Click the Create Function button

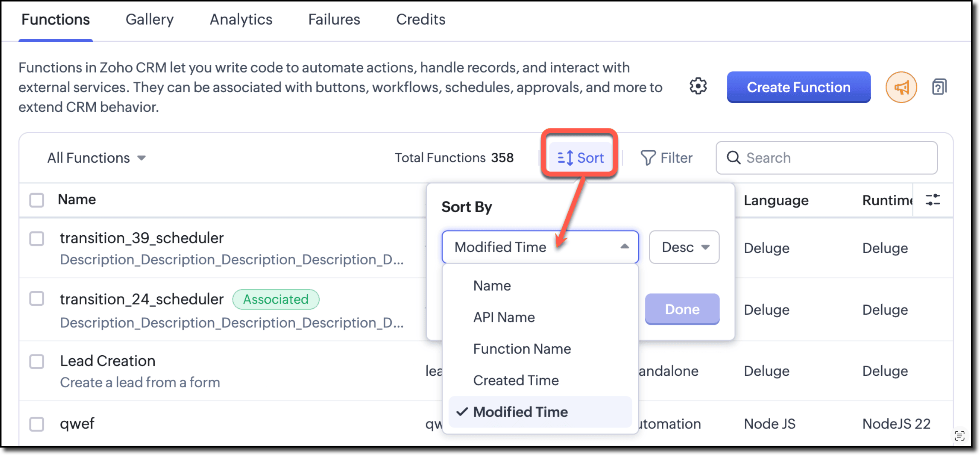pyautogui.click(x=799, y=87)
